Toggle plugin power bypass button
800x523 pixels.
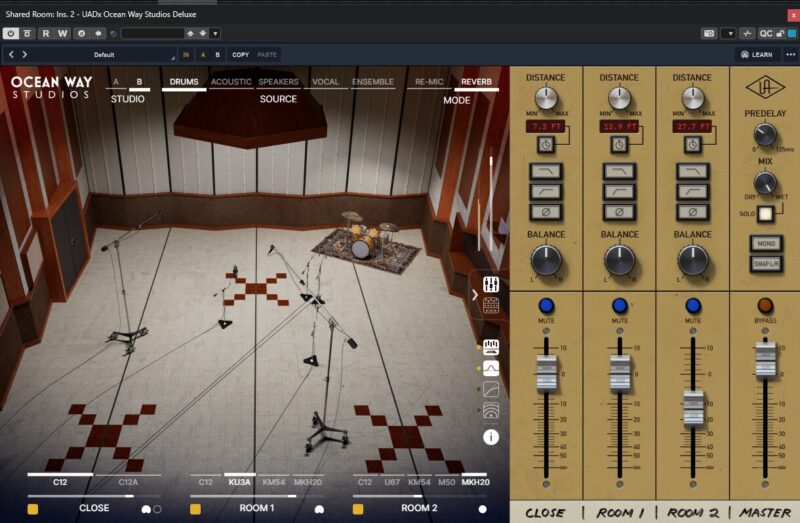pyautogui.click(x=10, y=33)
